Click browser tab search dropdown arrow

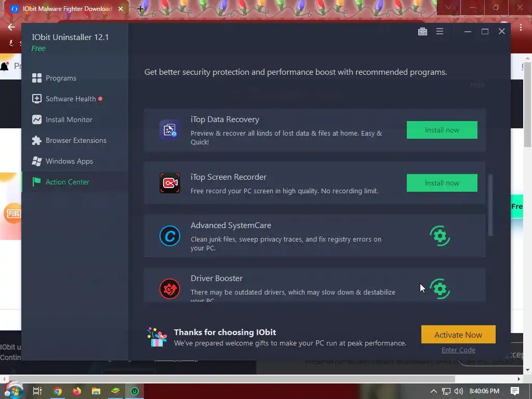[448, 7]
